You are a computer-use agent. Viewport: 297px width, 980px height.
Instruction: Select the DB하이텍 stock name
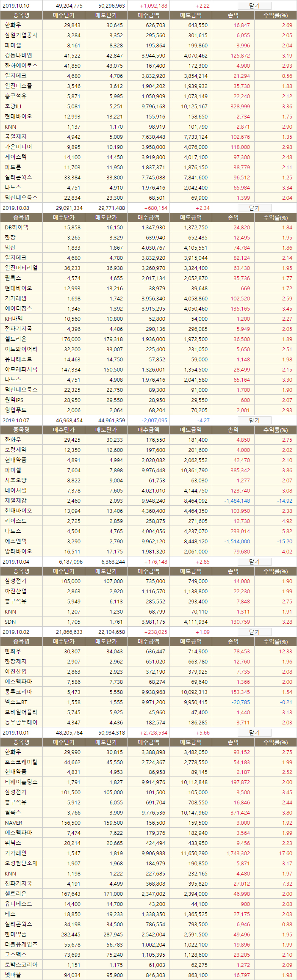(x=17, y=227)
